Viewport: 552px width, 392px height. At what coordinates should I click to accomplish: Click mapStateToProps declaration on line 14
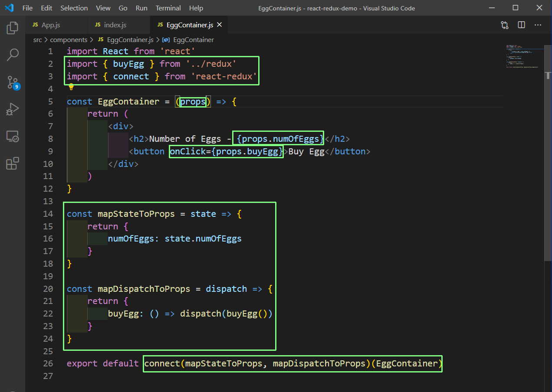coord(136,214)
